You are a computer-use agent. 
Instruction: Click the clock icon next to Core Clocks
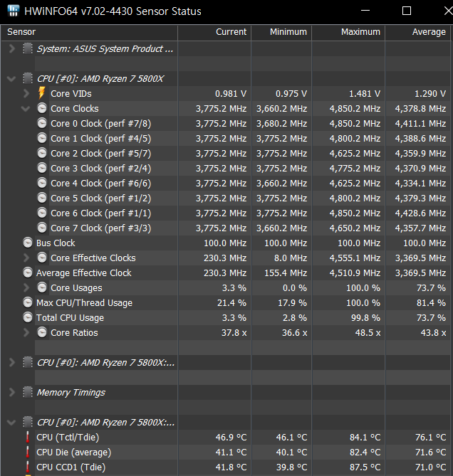click(42, 108)
